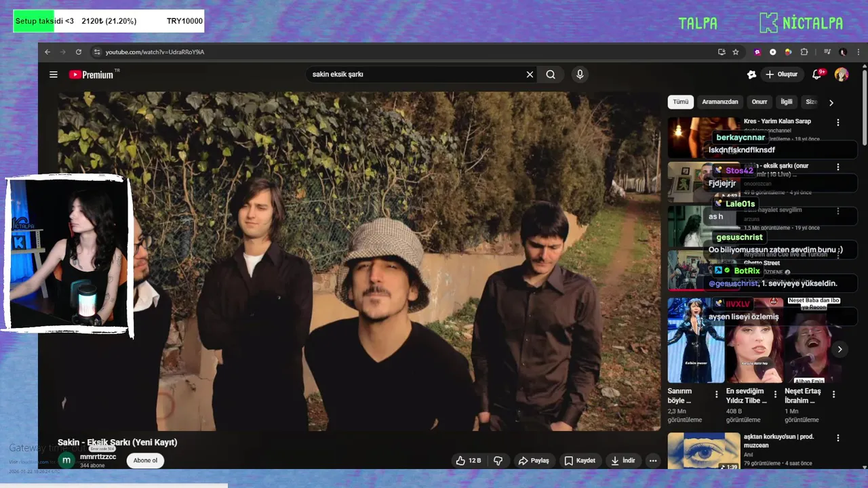Click the browser URL address bar
This screenshot has height=488, width=868.
(407, 52)
